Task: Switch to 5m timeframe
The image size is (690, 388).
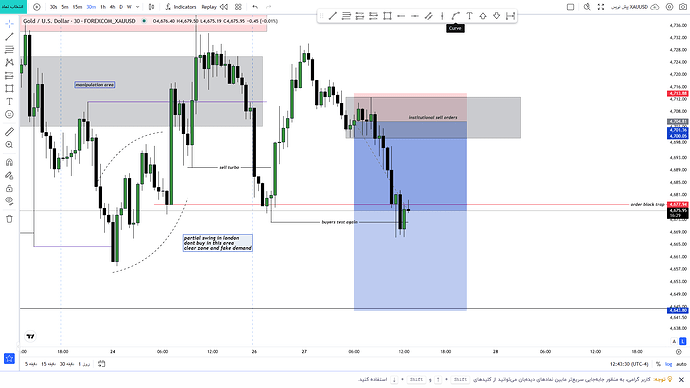Action: coord(65,7)
